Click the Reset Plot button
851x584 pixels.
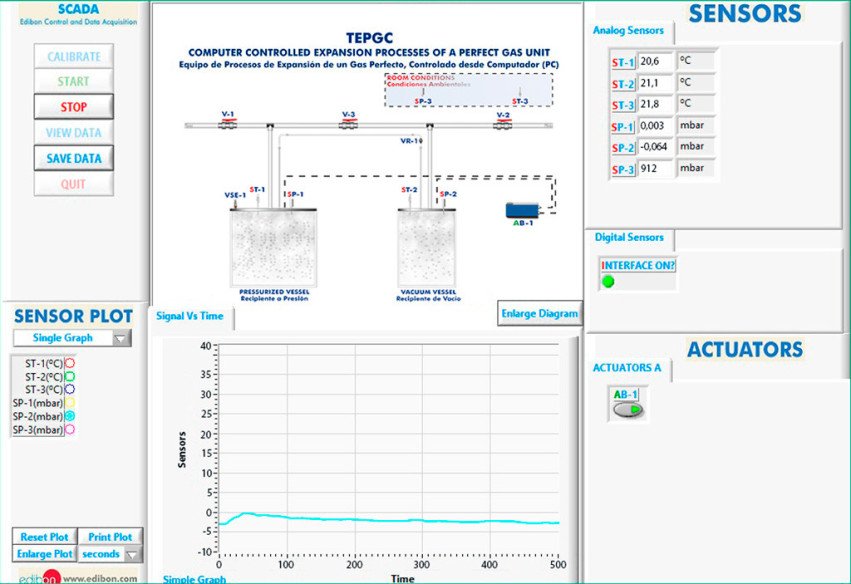click(x=45, y=537)
